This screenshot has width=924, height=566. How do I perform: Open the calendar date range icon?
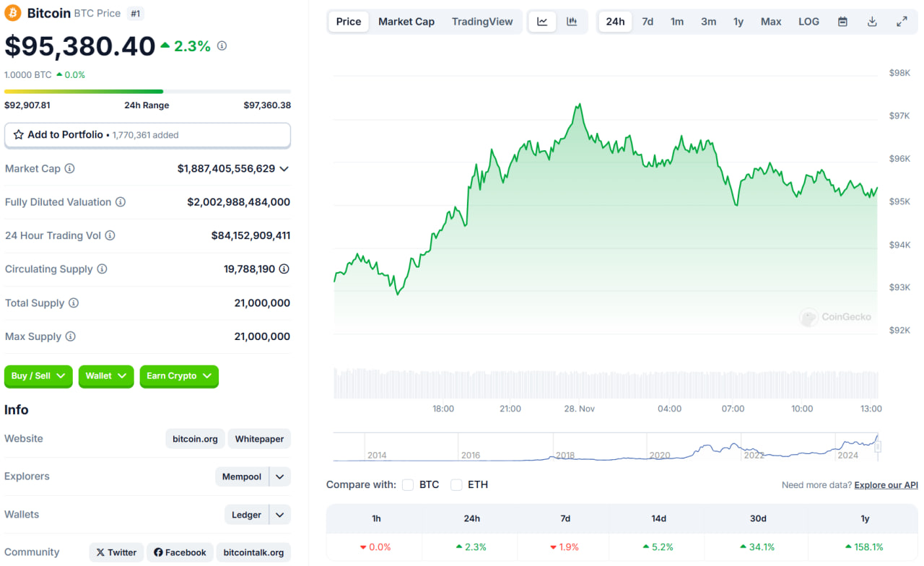[x=842, y=22]
